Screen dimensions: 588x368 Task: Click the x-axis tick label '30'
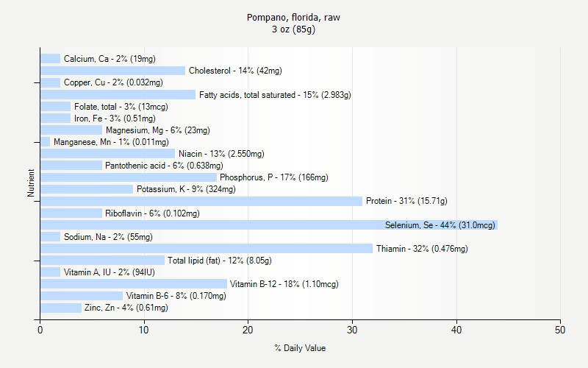(x=352, y=330)
